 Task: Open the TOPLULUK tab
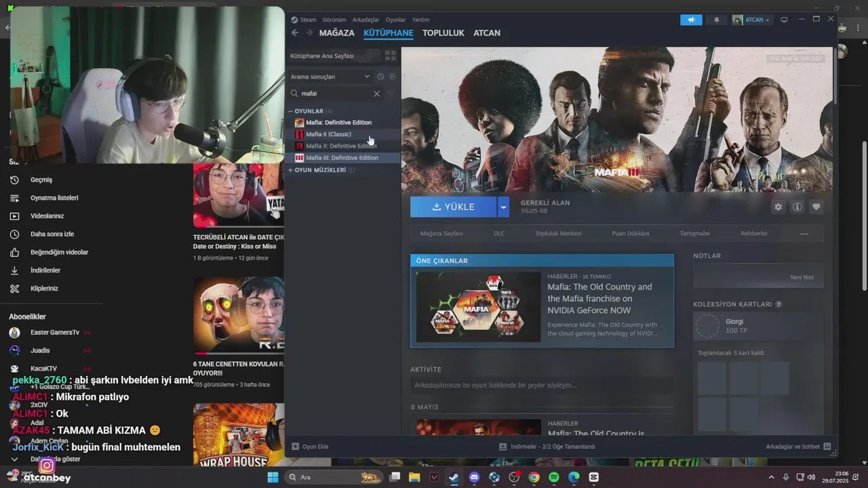coord(443,33)
